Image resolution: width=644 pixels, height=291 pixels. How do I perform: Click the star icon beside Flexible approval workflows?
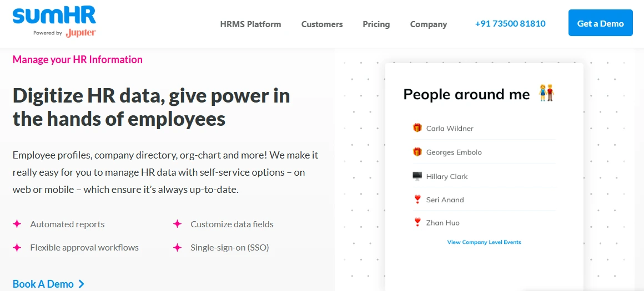(x=17, y=248)
